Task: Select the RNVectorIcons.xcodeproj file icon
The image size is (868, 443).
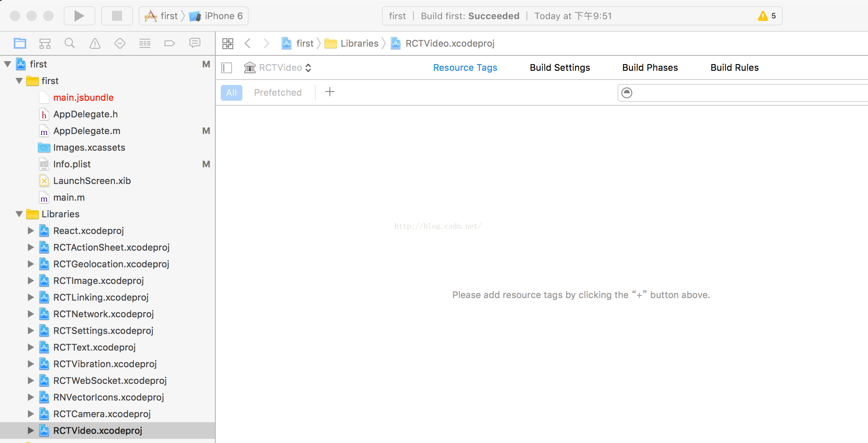Action: [44, 397]
